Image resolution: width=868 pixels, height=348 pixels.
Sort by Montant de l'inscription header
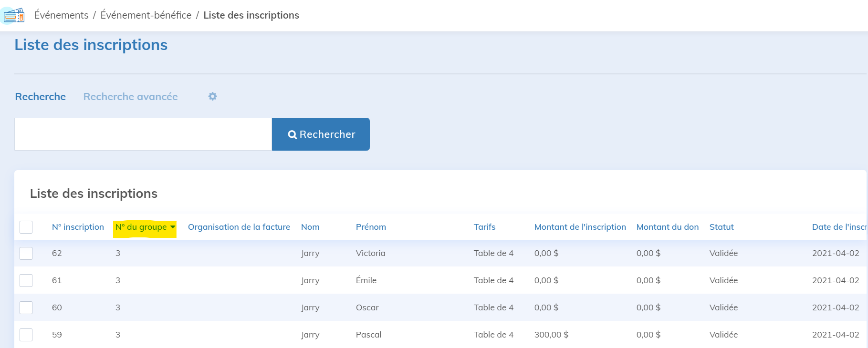tap(580, 227)
